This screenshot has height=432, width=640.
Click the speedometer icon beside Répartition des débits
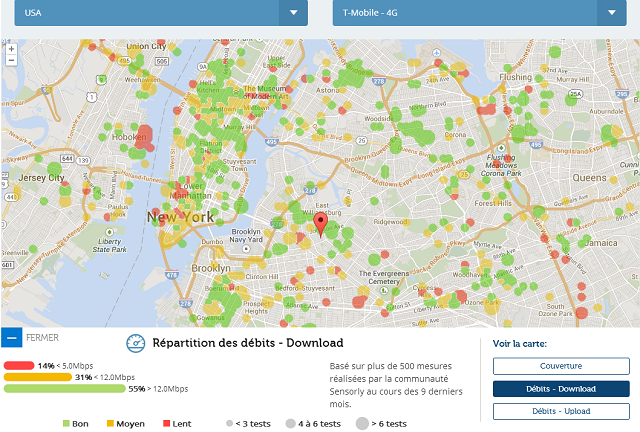coord(136,343)
